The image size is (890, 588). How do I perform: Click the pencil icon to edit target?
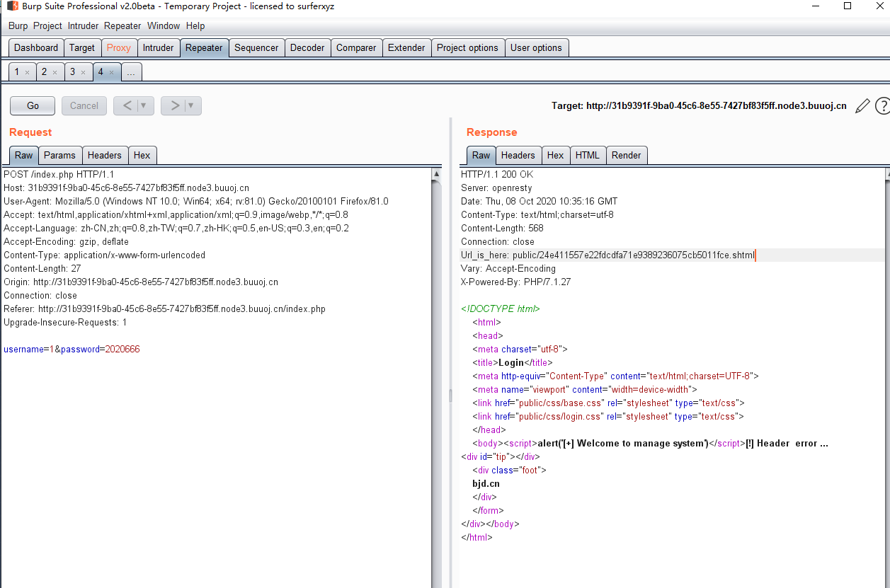tap(862, 106)
